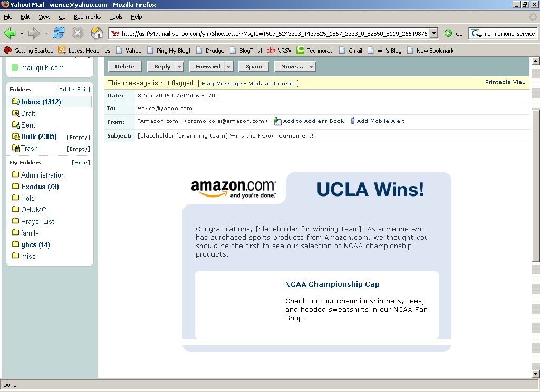Open the Go menu
This screenshot has width=540, height=392.
(62, 17)
